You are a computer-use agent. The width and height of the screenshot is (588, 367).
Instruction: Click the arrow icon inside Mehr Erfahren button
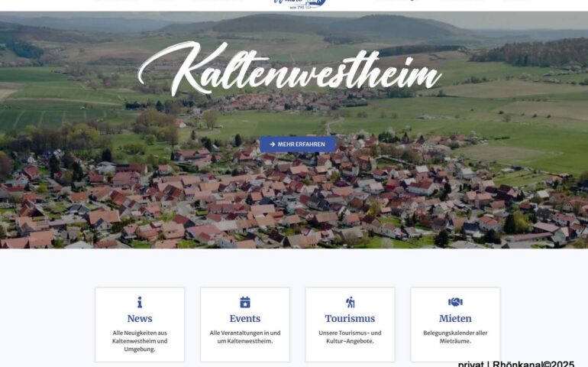point(273,145)
